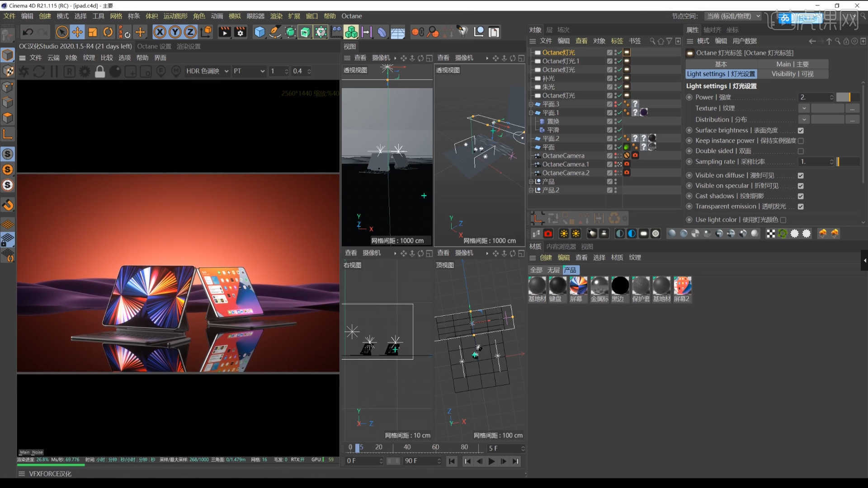Toggle Use light color checkbox
868x488 pixels.
coord(783,220)
